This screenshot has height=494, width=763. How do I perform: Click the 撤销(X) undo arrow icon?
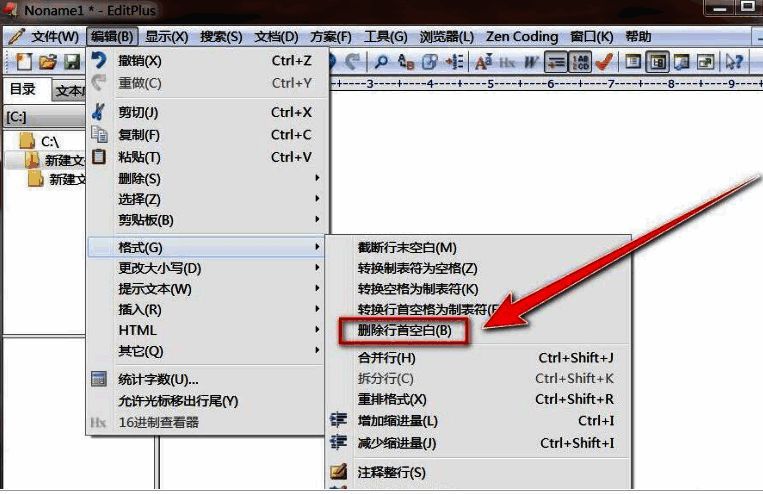(99, 60)
